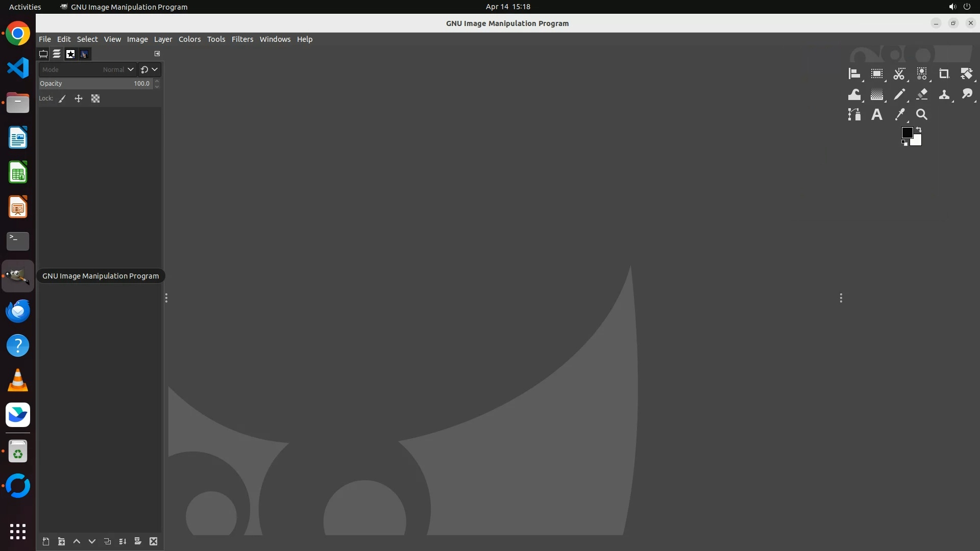Select the Rectangle Select tool
Screen dimensions: 980x551
click(x=876, y=74)
